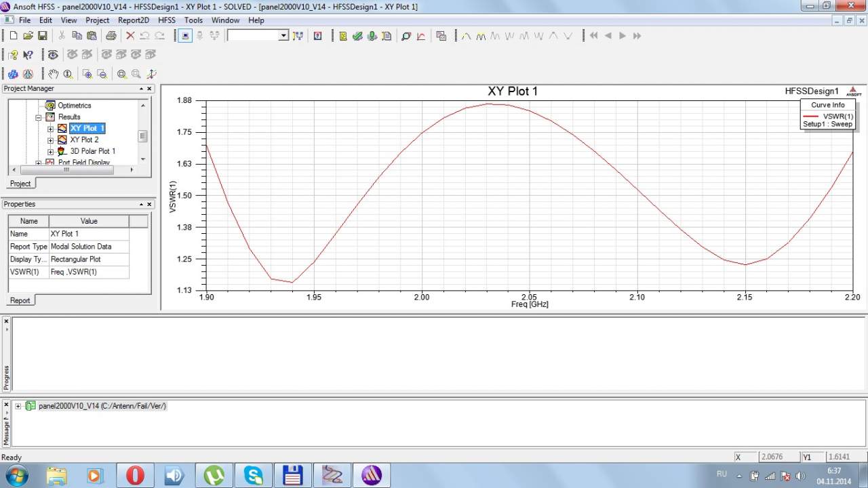Open a file with the folder icon
Image resolution: width=868 pixels, height=488 pixels.
coord(28,36)
